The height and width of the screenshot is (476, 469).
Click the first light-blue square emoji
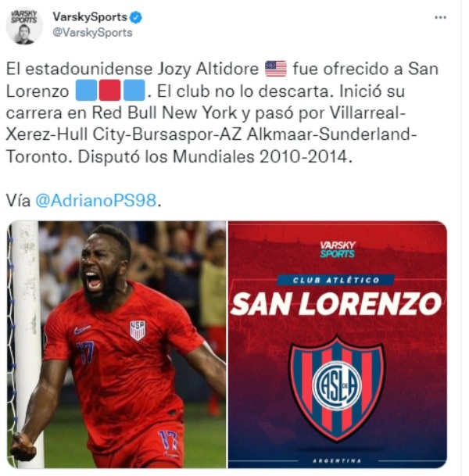(86, 90)
